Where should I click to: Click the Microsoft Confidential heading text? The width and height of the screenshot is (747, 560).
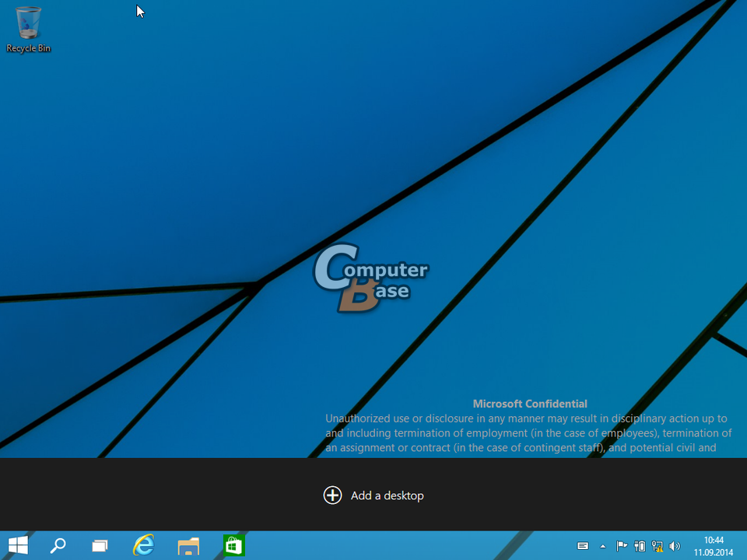(530, 404)
